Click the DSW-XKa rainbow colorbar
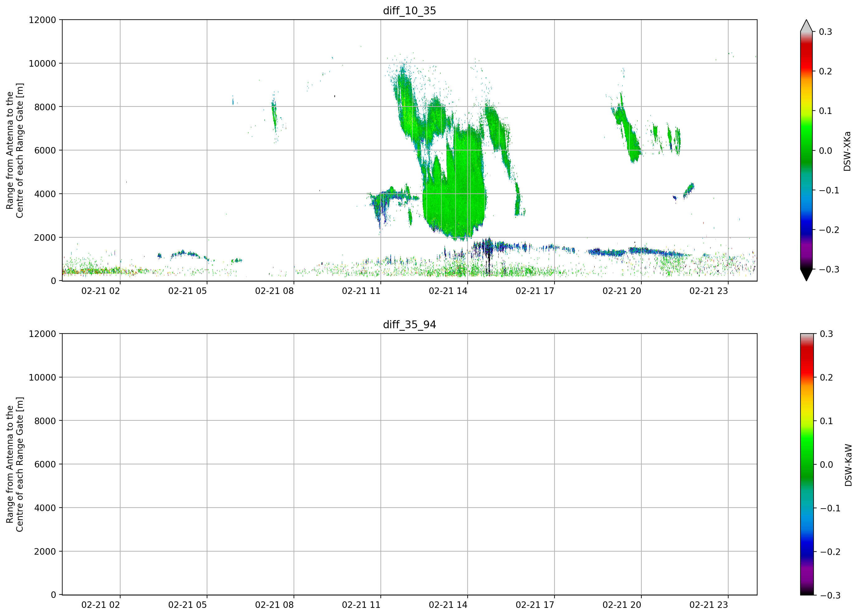The height and width of the screenshot is (616, 859). click(806, 150)
